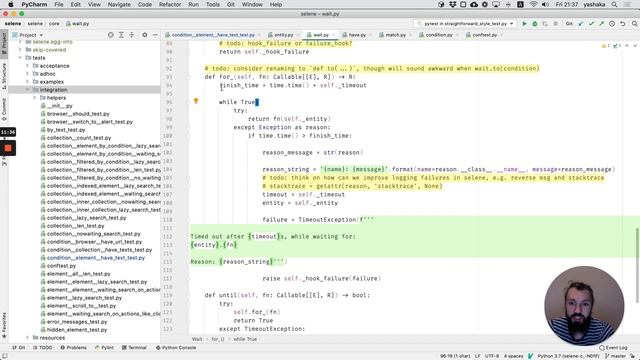Click the Git update project checkmark icon
This screenshot has height=360, width=640.
(x=581, y=24)
